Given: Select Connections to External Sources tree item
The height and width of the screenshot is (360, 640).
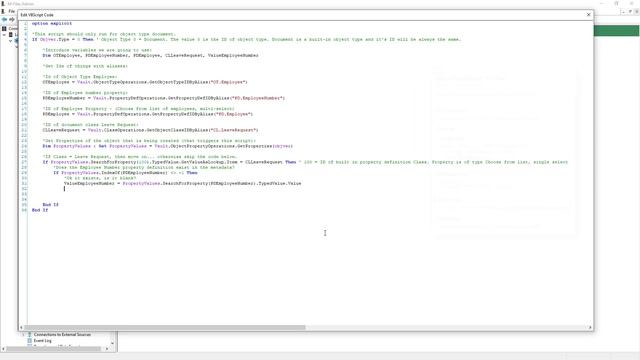Looking at the screenshot, I should point(62,334).
